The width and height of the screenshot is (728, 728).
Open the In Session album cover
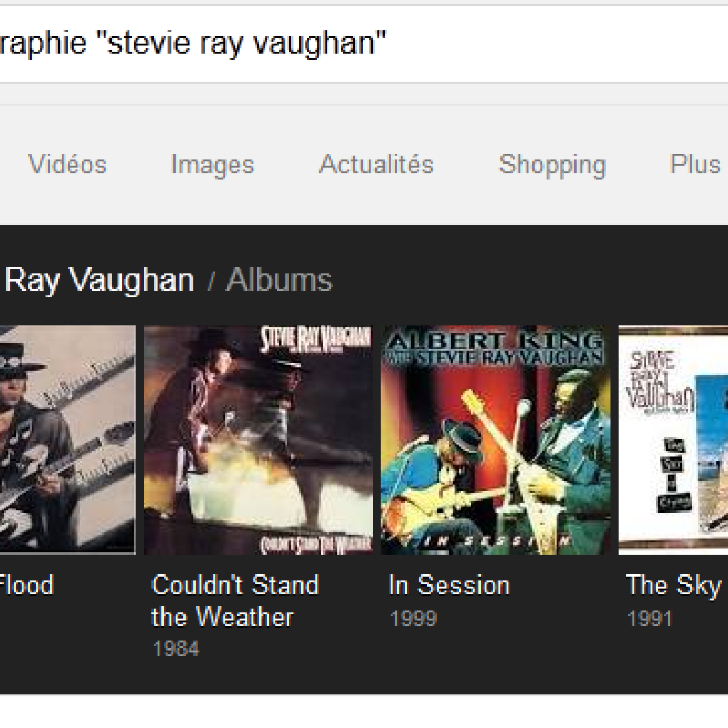pos(495,439)
